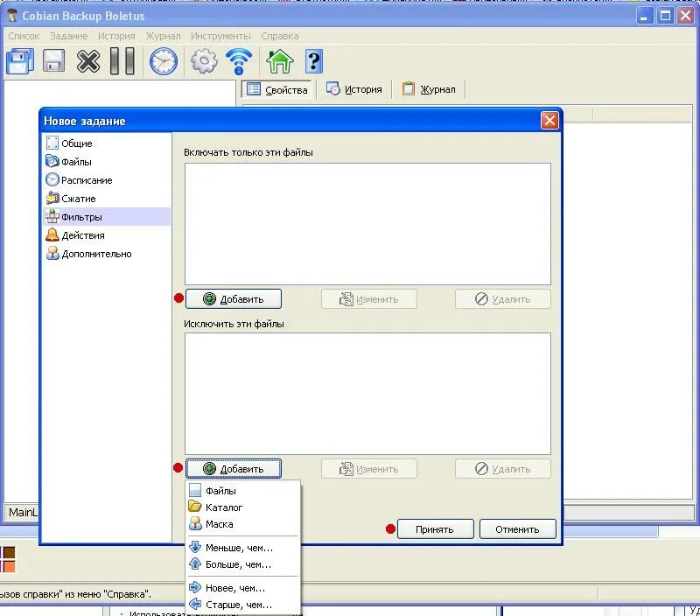Choose Старше, чем... from the popup menu
This screenshot has height=616, width=700.
[x=243, y=605]
